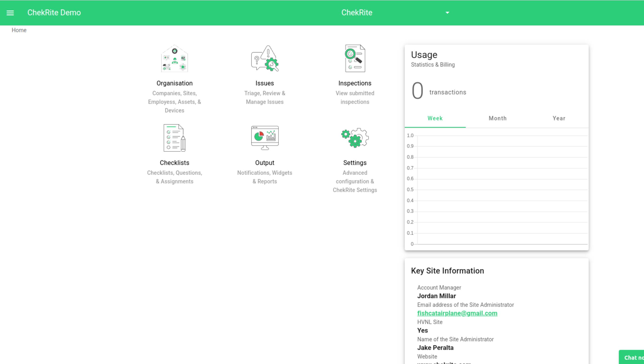This screenshot has height=364, width=644.
Task: Click 'Advanced configuration & ChekRite Settings' description
Action: tap(355, 181)
